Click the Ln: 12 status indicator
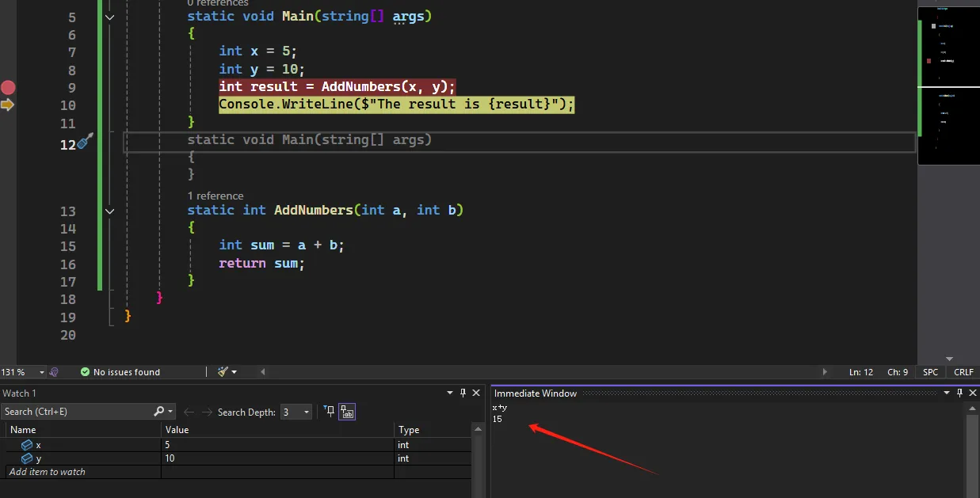Screen dimensions: 980x498 tap(861, 372)
